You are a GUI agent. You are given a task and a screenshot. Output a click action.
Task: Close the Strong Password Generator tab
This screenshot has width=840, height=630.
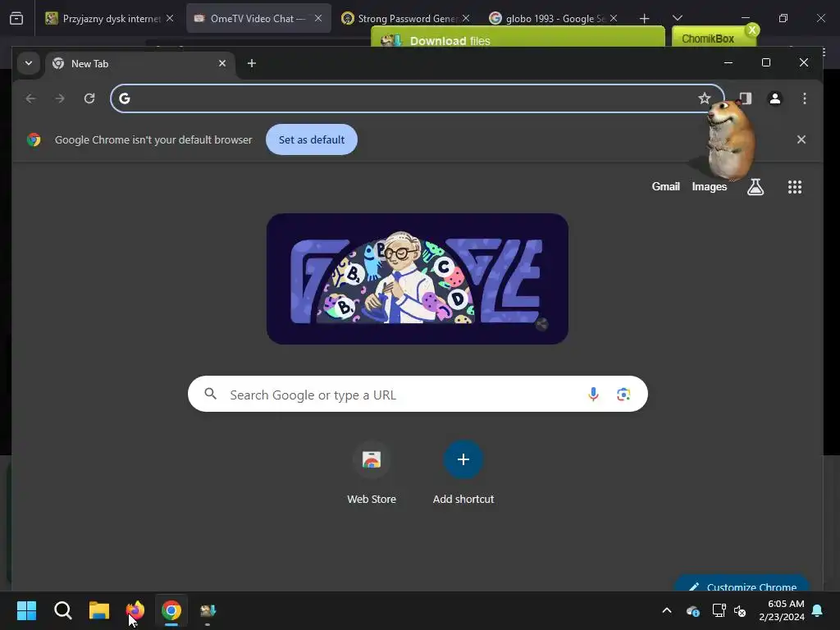point(466,18)
